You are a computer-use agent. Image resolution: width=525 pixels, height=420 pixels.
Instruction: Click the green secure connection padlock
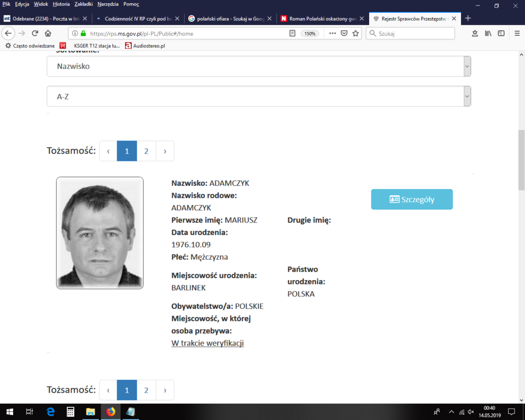coord(83,33)
